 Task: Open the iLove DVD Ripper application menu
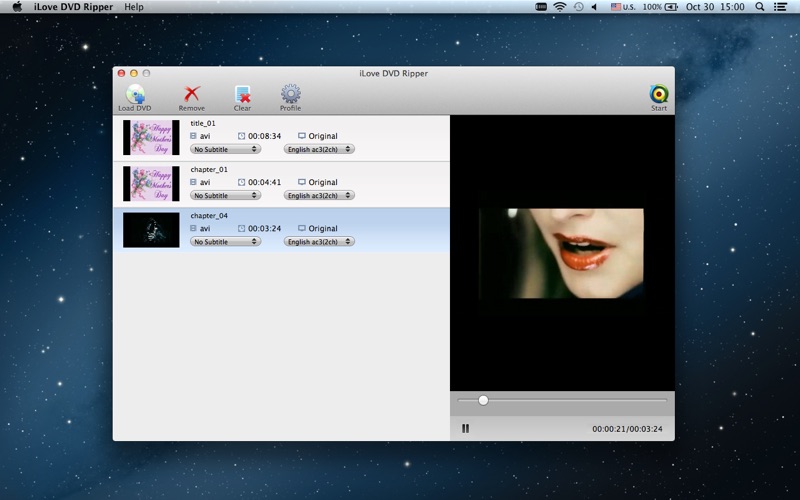tap(73, 7)
